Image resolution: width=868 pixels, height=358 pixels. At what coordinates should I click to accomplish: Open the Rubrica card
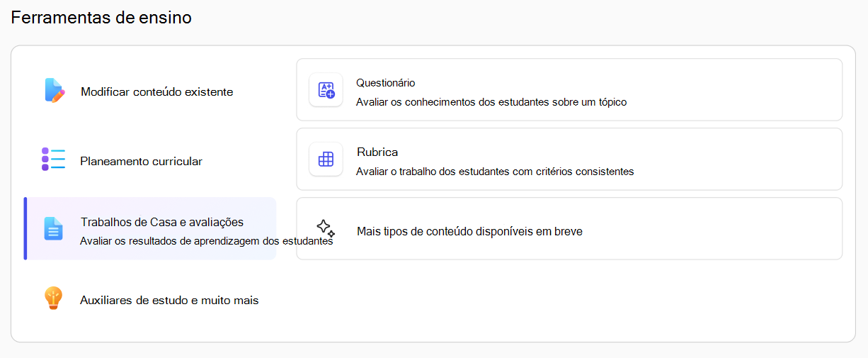pos(569,160)
